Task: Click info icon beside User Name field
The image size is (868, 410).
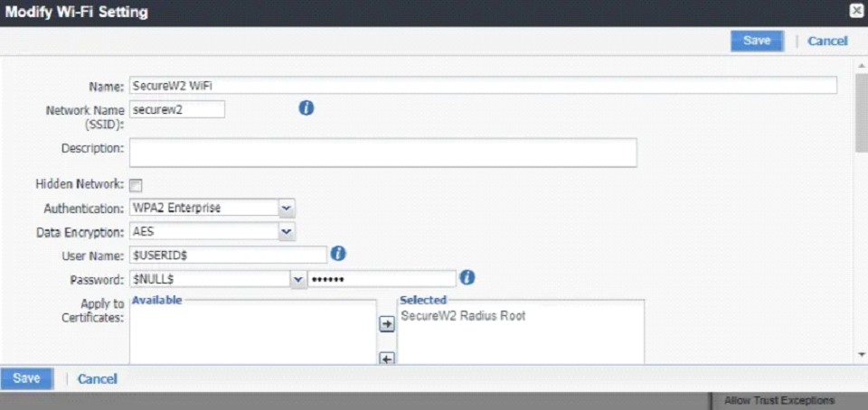Action: click(x=338, y=254)
